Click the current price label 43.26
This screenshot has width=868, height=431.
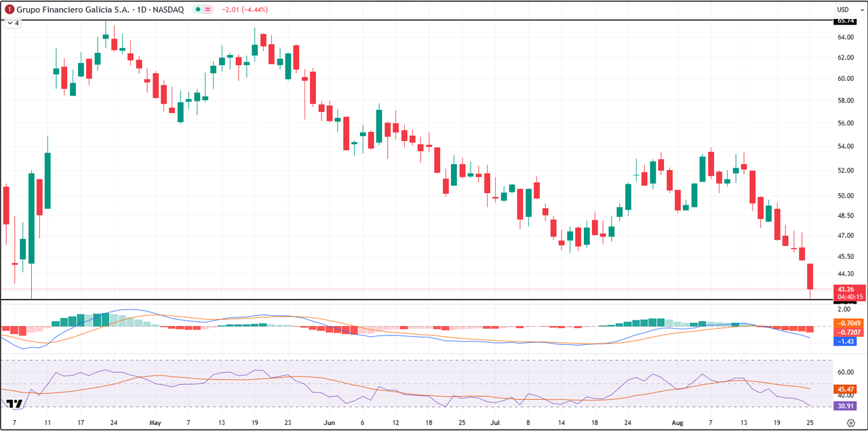[846, 289]
